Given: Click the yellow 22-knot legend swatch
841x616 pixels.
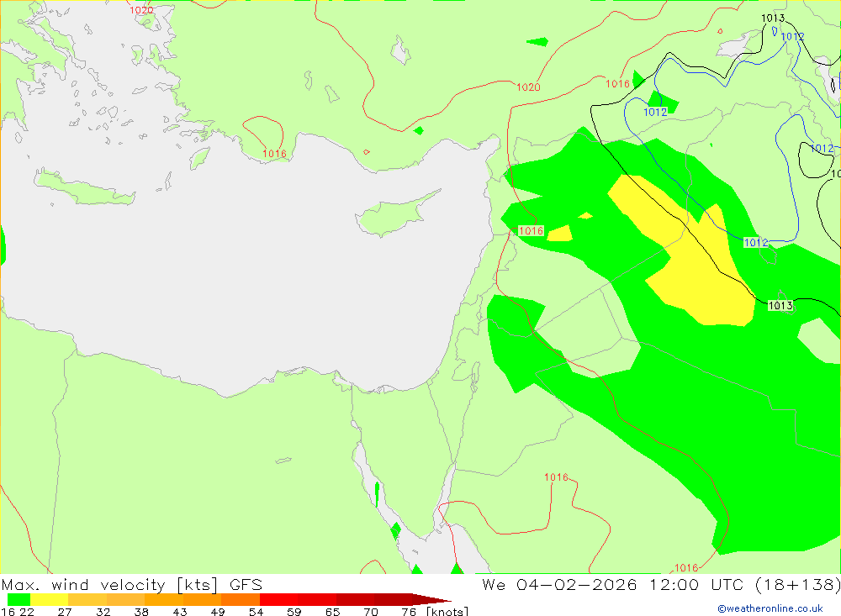Looking at the screenshot, I should coord(50,599).
